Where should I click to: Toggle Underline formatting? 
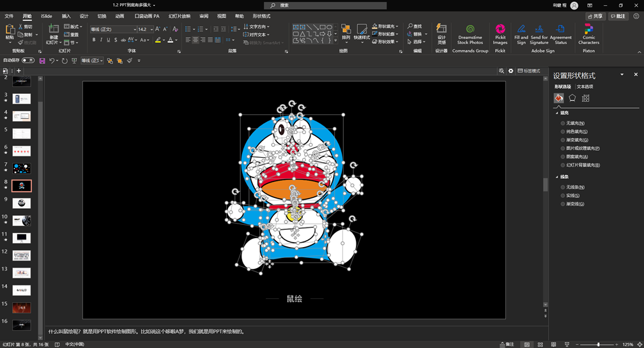[x=109, y=40]
